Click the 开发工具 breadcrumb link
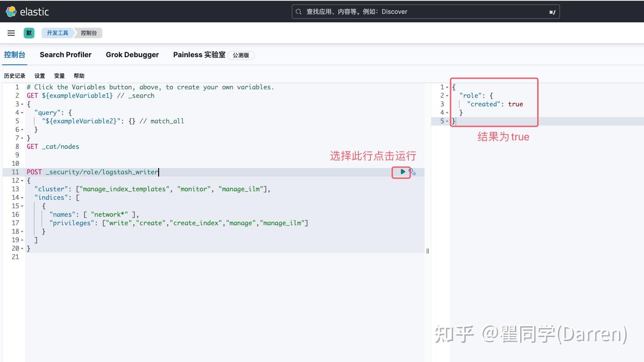 [x=57, y=33]
